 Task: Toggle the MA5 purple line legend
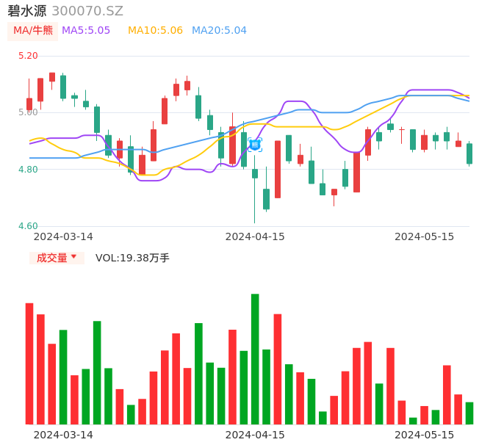[x=86, y=31]
